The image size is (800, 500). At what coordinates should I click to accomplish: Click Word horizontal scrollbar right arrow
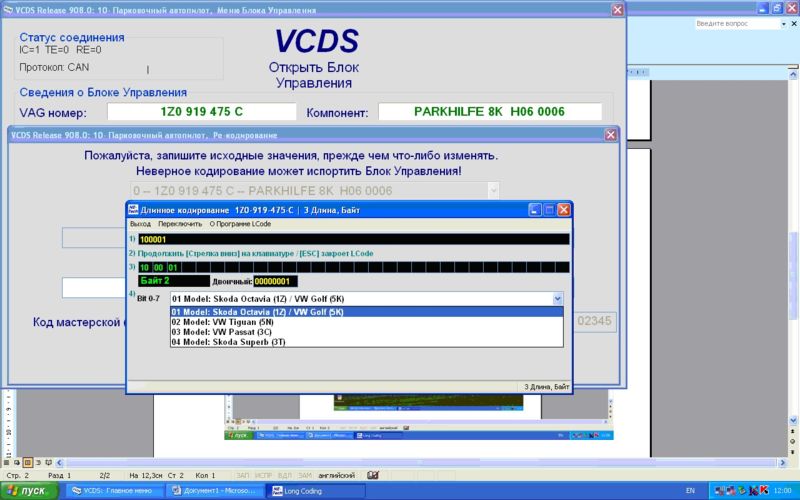pos(783,463)
